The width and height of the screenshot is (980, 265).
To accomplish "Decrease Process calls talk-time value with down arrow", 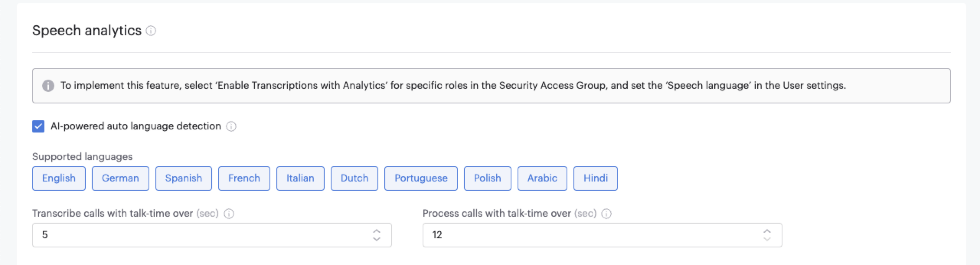I will click(x=767, y=239).
